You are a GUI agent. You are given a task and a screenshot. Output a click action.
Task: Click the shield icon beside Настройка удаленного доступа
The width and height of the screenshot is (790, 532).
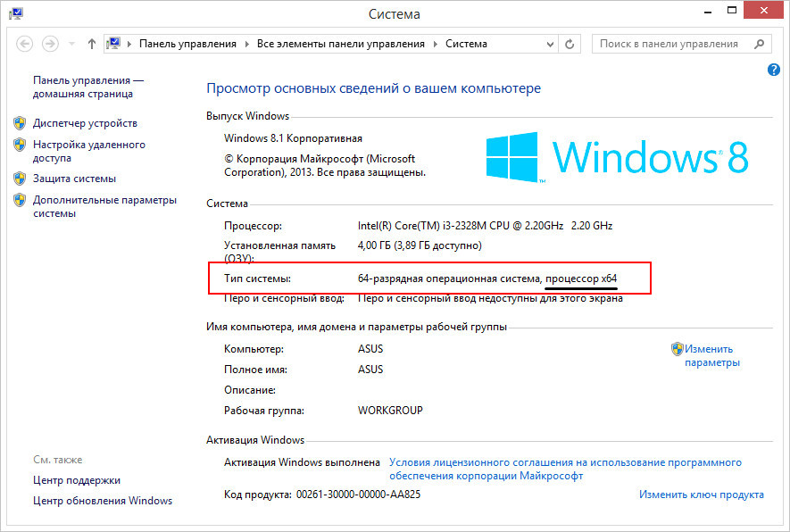coord(20,145)
